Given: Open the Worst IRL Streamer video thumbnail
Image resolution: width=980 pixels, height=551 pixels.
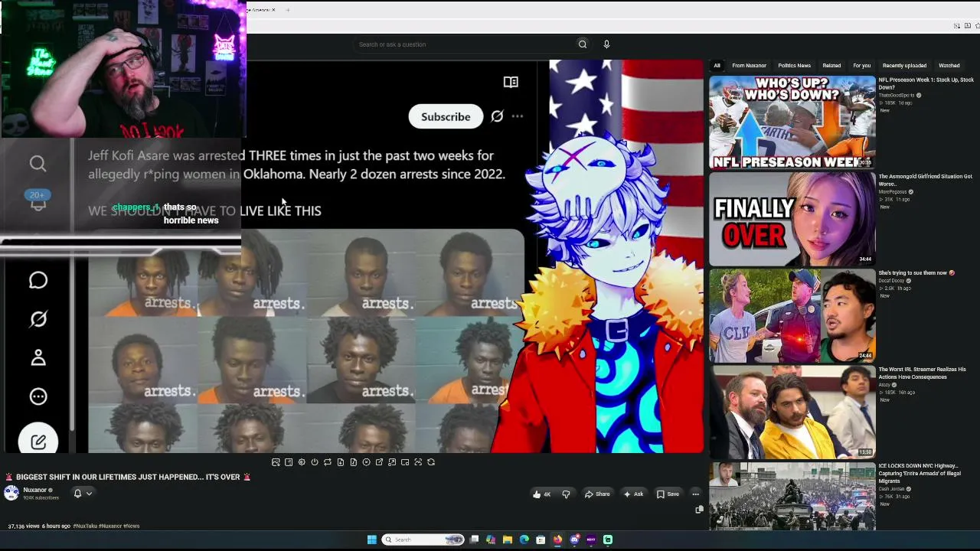Looking at the screenshot, I should pyautogui.click(x=792, y=412).
